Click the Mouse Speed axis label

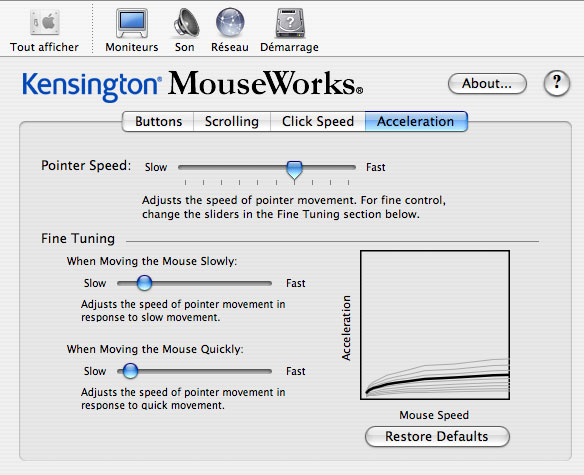coord(434,415)
